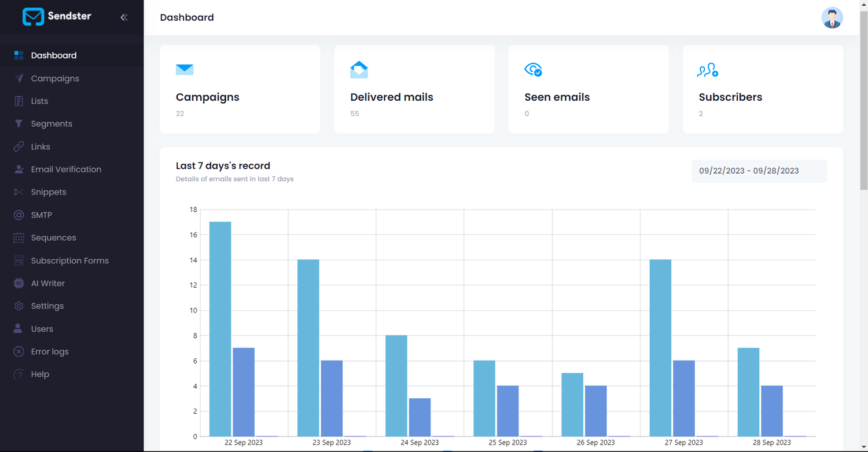The height and width of the screenshot is (452, 868).
Task: Open Campaigns using the megaphone sidebar icon
Action: (19, 78)
